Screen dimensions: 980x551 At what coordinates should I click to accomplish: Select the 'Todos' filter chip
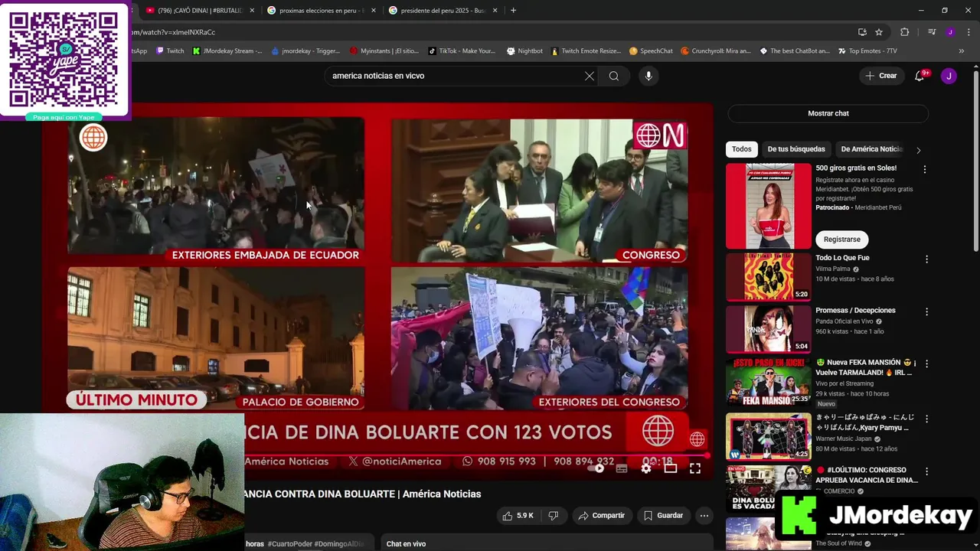click(x=741, y=149)
